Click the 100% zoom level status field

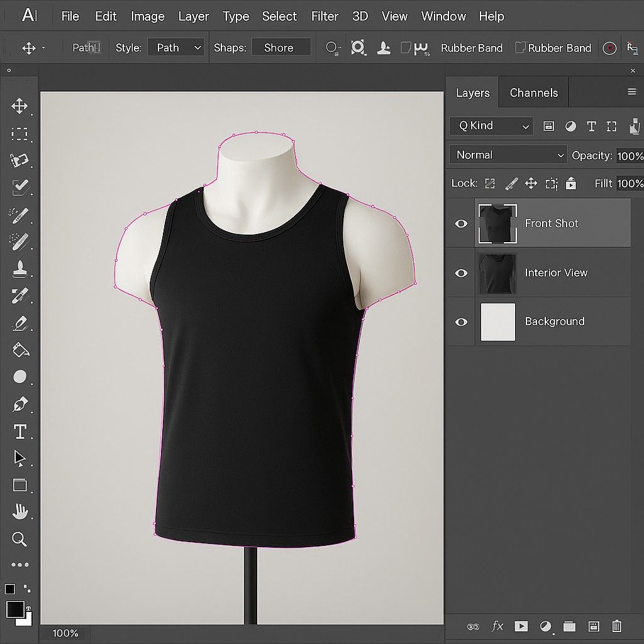tap(65, 633)
